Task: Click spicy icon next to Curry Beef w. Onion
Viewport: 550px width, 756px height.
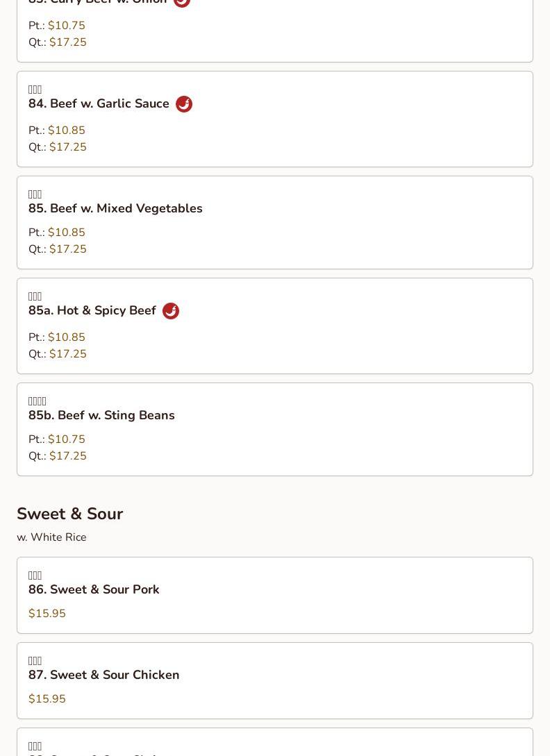Action: (x=182, y=1)
